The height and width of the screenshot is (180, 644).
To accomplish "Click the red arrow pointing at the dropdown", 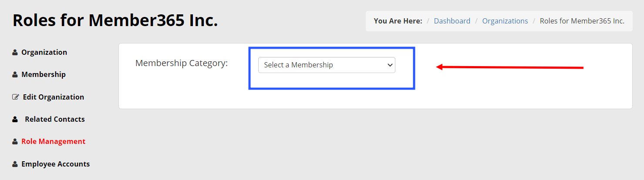I will coord(509,67).
